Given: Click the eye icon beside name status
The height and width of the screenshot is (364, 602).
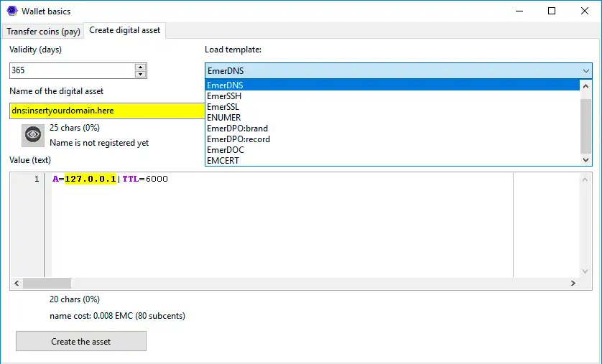Looking at the screenshot, I should 32,136.
